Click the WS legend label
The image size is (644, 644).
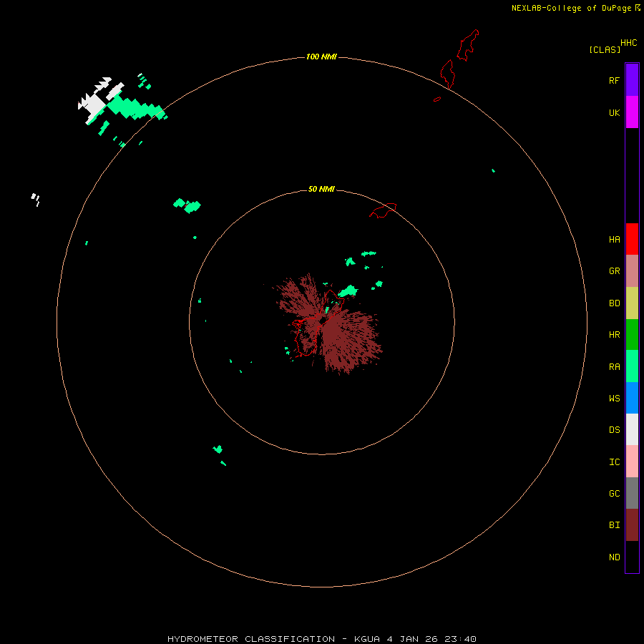614,398
